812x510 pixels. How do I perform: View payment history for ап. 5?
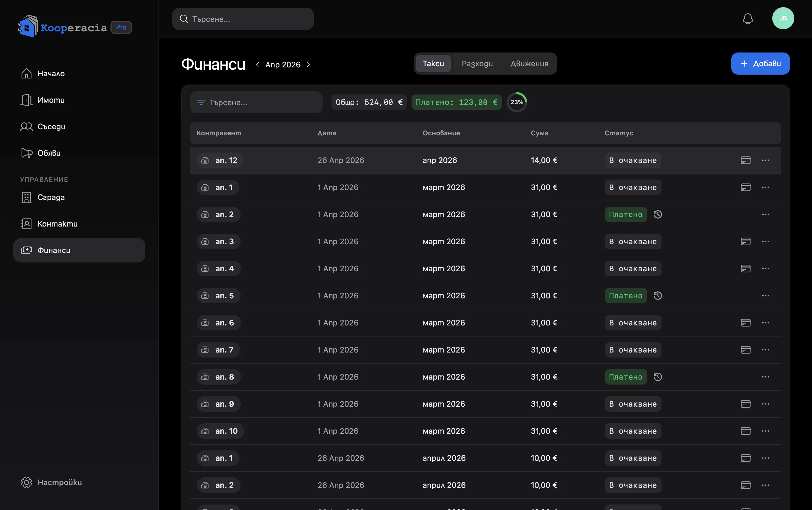click(658, 296)
